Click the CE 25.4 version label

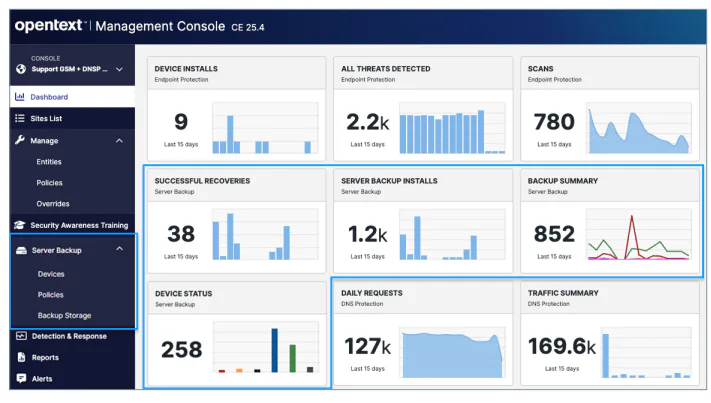(248, 27)
